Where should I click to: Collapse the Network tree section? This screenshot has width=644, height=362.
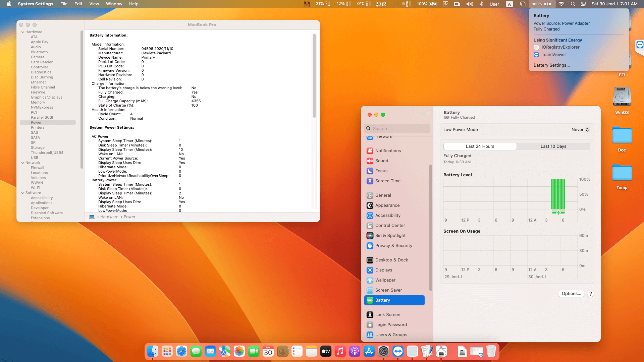(x=23, y=163)
